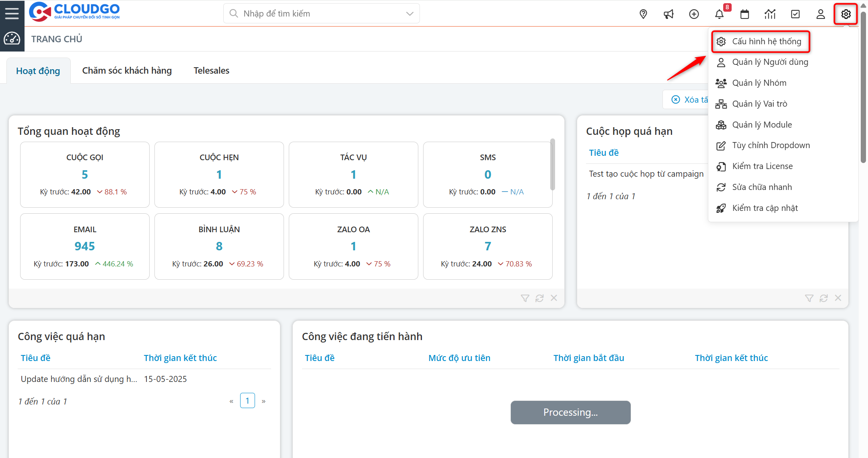The height and width of the screenshot is (458, 868).
Task: Open the chart reports icon
Action: [770, 14]
